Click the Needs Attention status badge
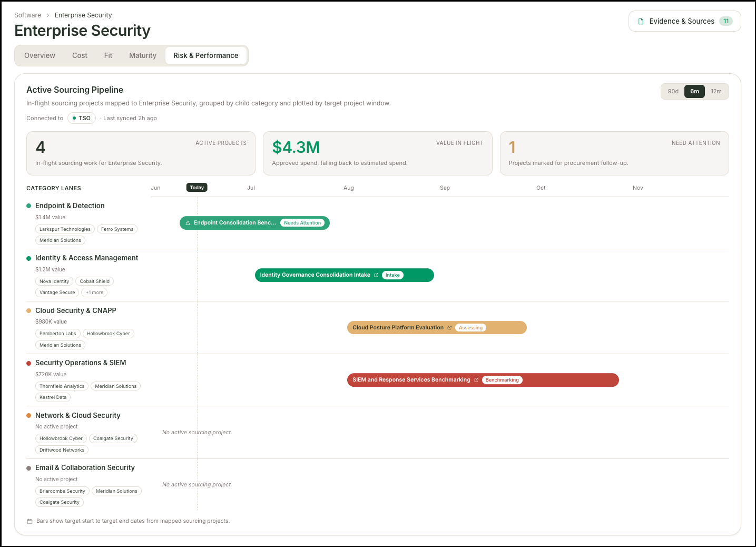The image size is (756, 547). [302, 223]
